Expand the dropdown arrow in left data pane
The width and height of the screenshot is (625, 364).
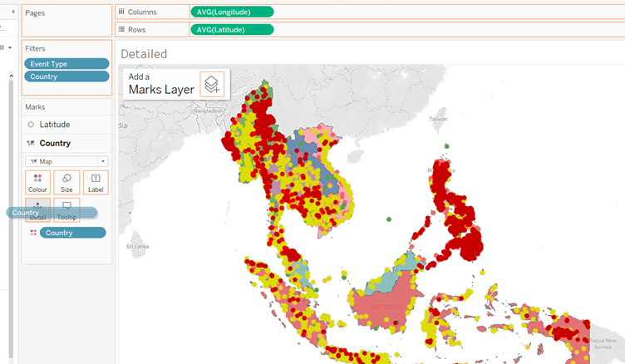[10, 47]
